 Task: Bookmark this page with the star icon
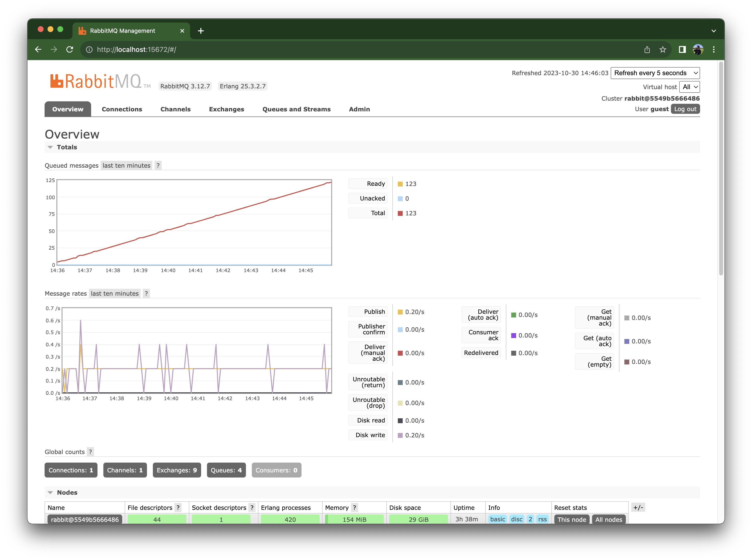pos(662,49)
